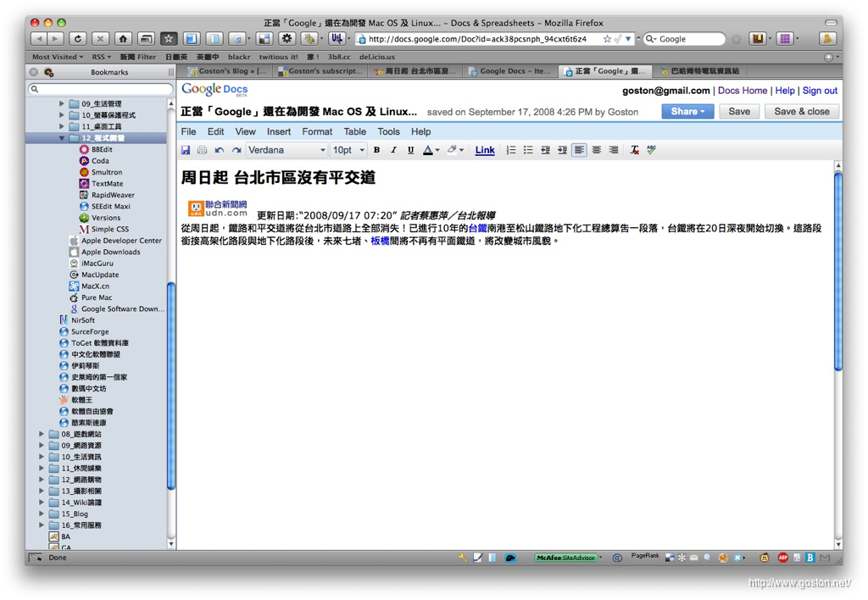Open the Format menu

tap(317, 131)
